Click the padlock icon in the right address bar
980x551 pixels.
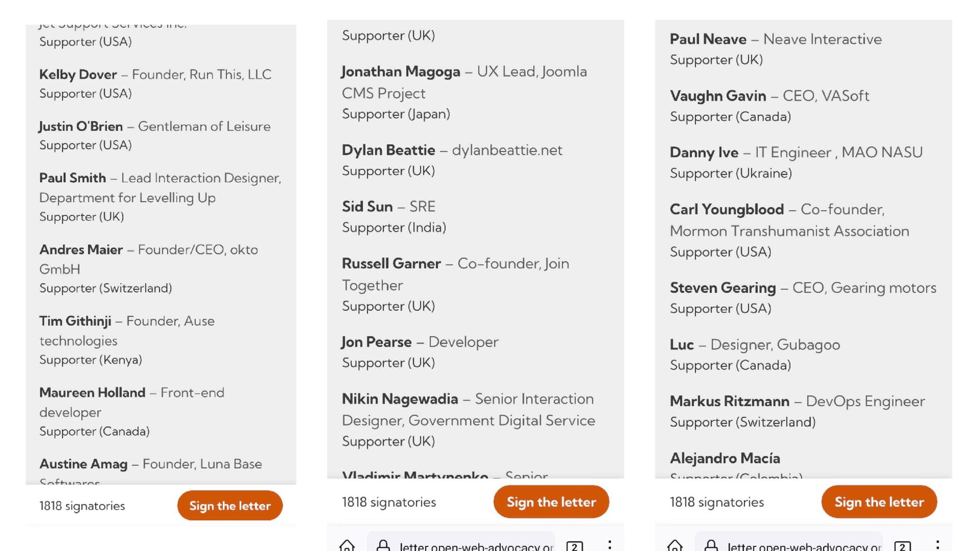(x=711, y=546)
